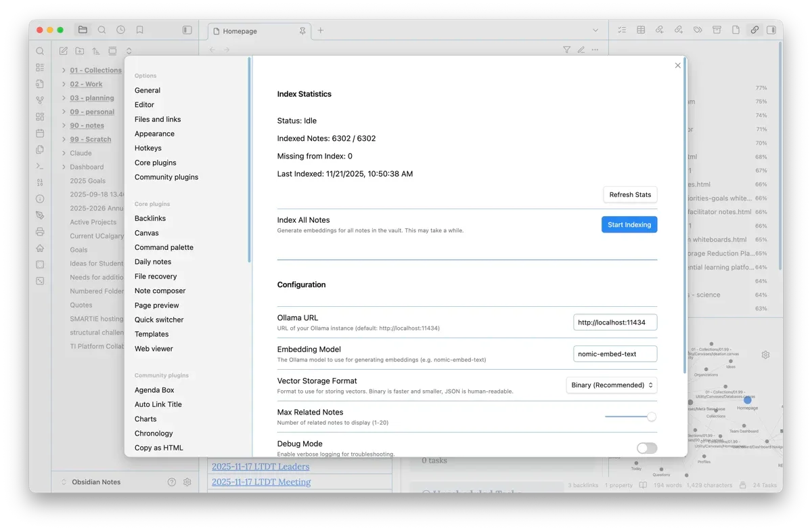Toggle the Debug Mode switch

pos(647,448)
